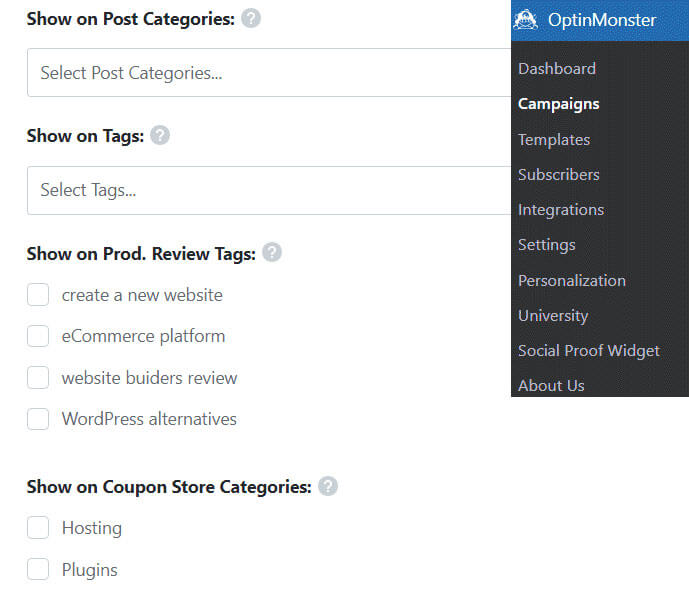Image resolution: width=689 pixels, height=593 pixels.
Task: Click the 'create a new website' label text
Action: click(142, 295)
